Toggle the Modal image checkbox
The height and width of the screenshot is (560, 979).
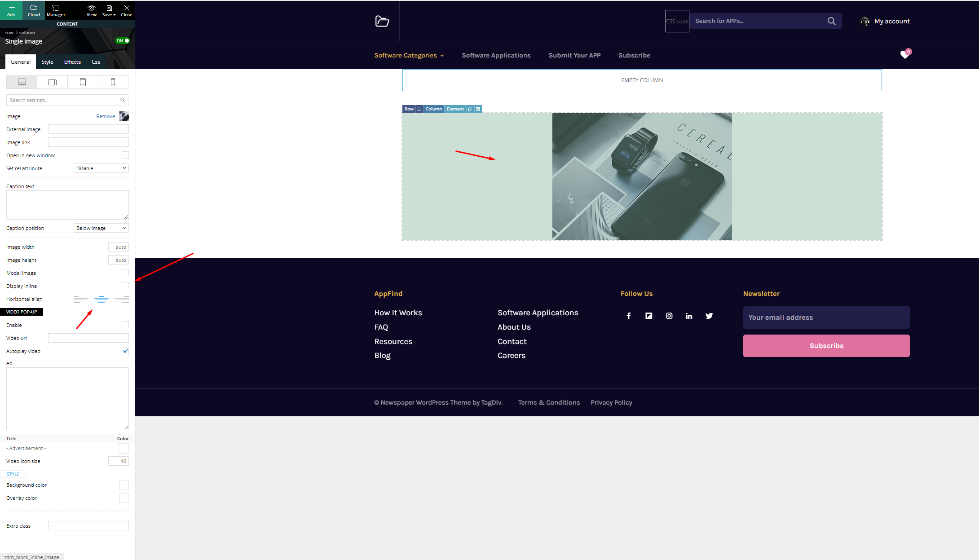point(125,273)
